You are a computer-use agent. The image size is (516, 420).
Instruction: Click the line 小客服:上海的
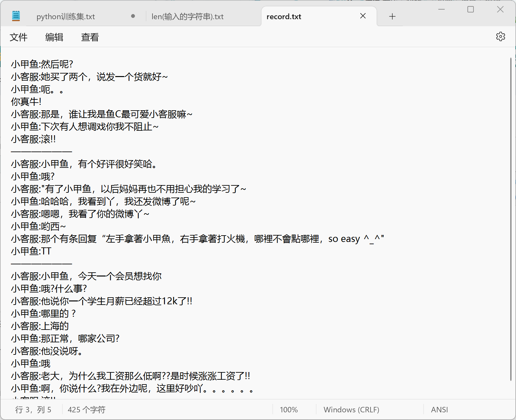coord(40,326)
